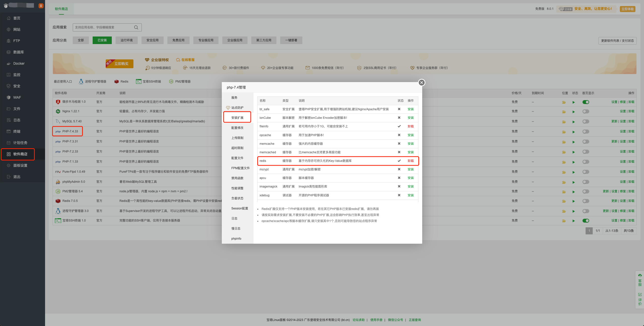Open folder location for Nginx 1.22.1
644x326 pixels.
click(564, 112)
